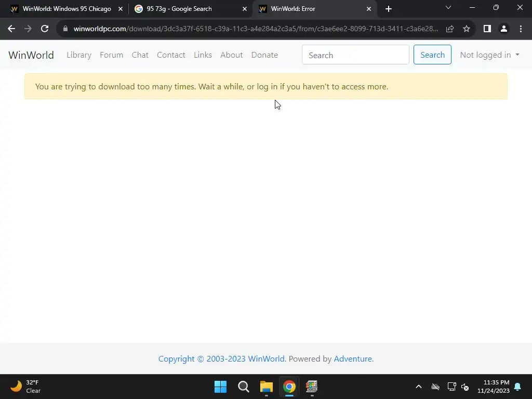
Task: View site information via the lock icon
Action: (x=65, y=29)
